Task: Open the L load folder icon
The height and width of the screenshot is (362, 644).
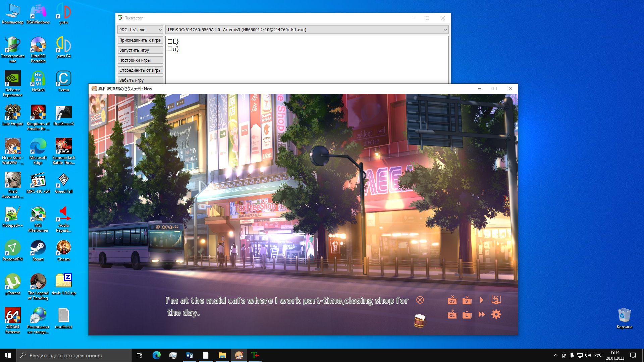Action: [467, 315]
